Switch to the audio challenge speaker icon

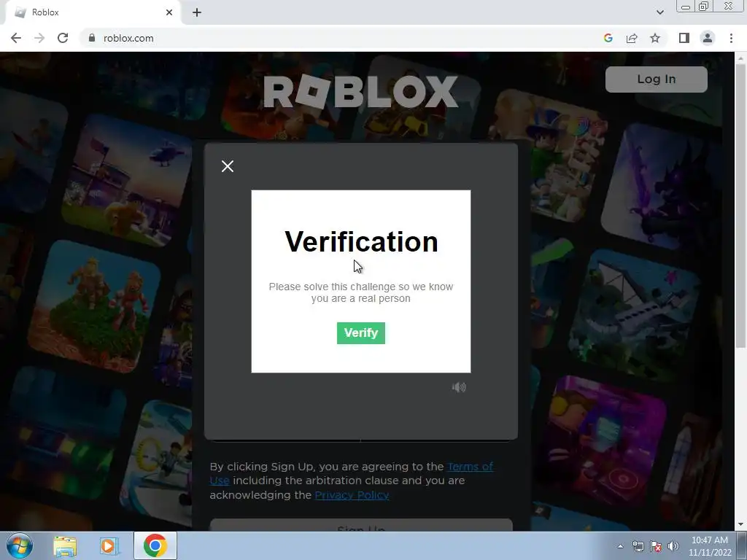pyautogui.click(x=459, y=387)
